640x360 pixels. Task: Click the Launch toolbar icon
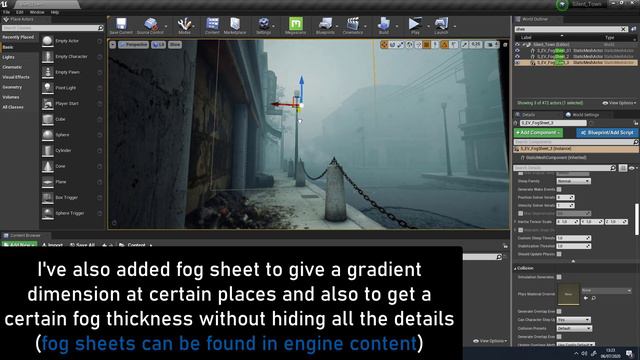441,24
